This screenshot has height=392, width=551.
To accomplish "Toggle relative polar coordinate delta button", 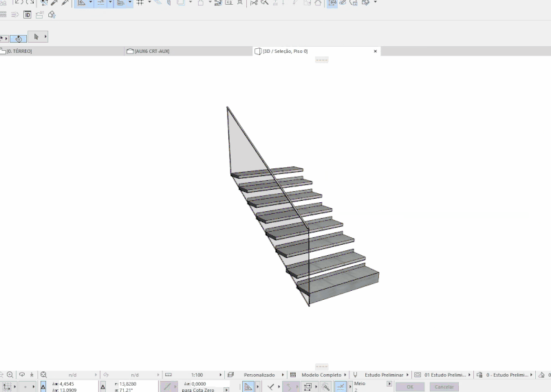I will [x=103, y=386].
